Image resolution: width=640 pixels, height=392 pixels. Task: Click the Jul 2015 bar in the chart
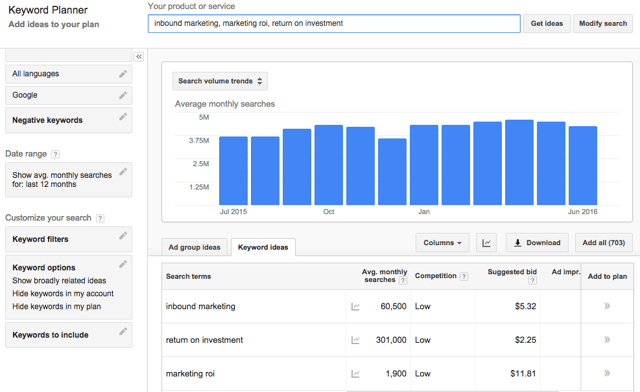click(x=233, y=171)
